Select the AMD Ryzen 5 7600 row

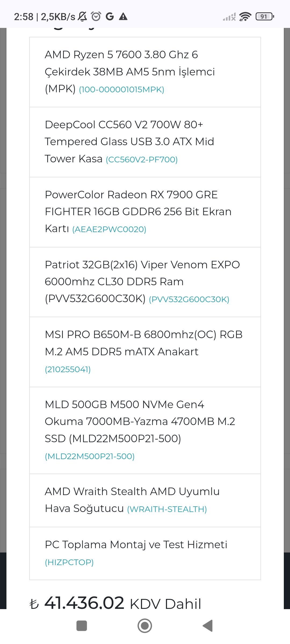(145, 72)
